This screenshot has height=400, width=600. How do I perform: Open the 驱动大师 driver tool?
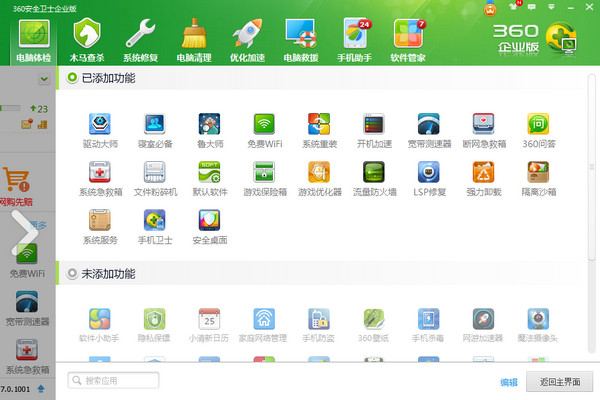(x=100, y=126)
